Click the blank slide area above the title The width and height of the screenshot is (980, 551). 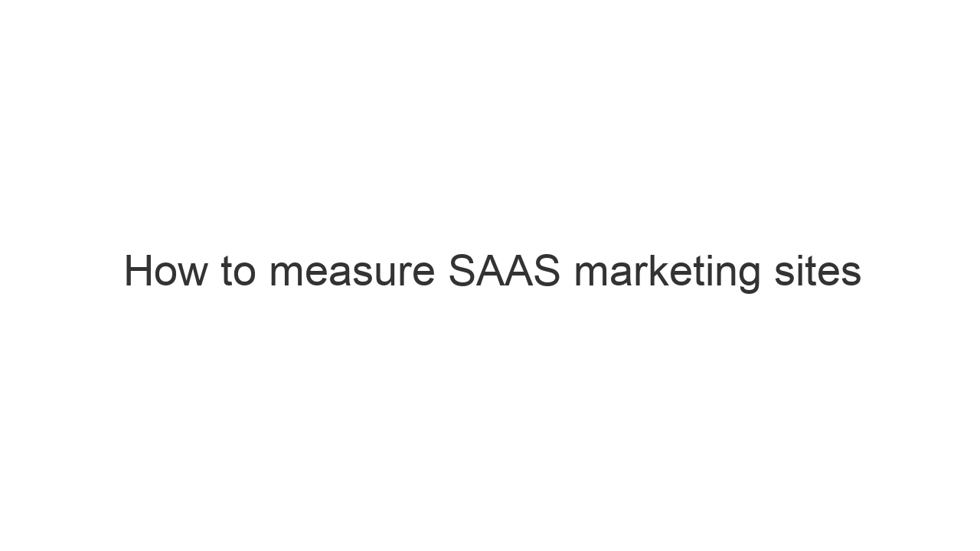click(x=490, y=115)
